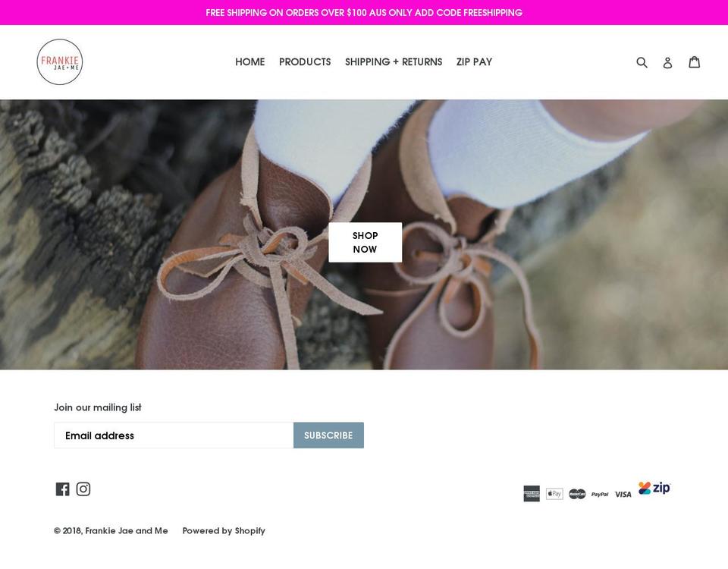Screen dimensions: 728x569
Task: Open the search magnifier icon
Action: 642,62
